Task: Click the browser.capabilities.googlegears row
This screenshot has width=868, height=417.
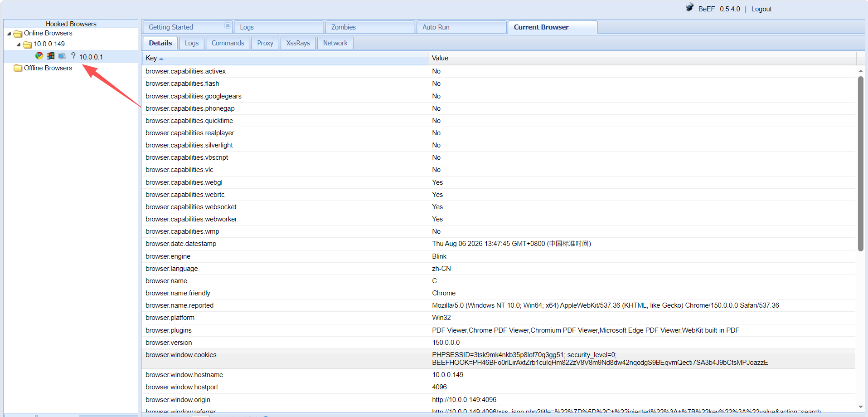Action: click(499, 96)
